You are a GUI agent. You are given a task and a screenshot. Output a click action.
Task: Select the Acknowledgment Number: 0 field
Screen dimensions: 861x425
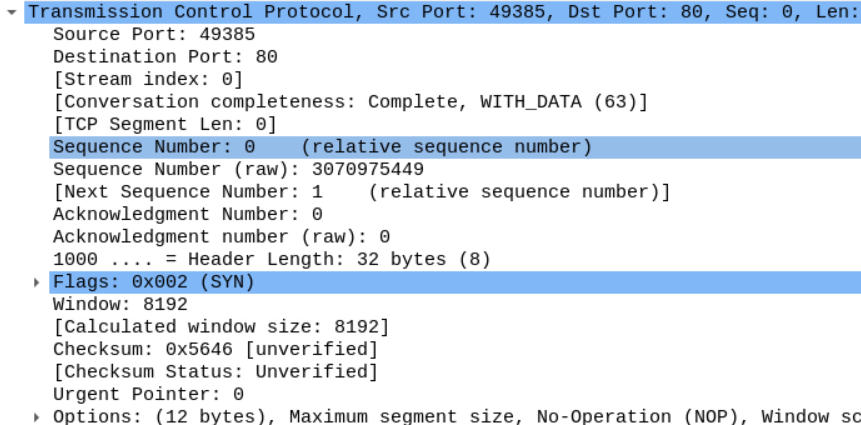[x=187, y=214]
